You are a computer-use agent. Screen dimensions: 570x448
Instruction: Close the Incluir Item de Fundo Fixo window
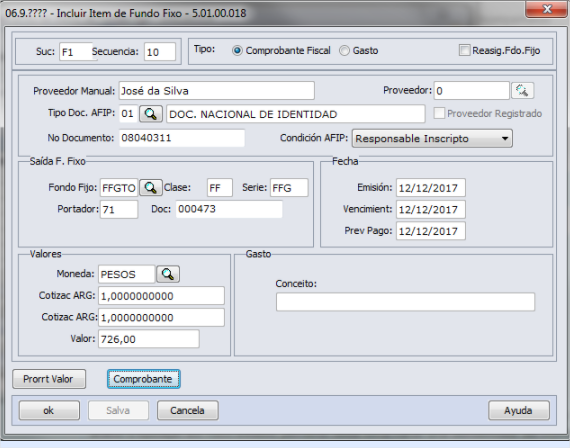click(547, 9)
